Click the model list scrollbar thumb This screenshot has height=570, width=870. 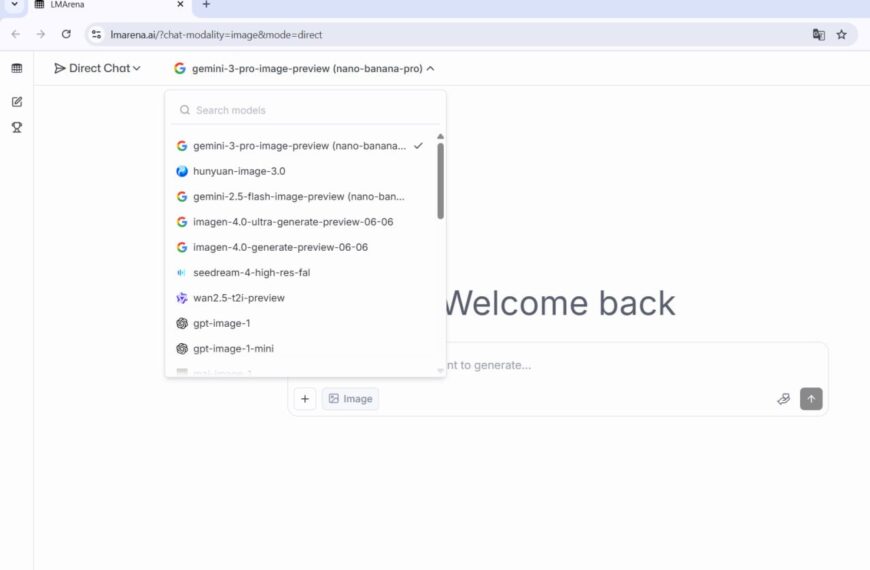pyautogui.click(x=440, y=181)
